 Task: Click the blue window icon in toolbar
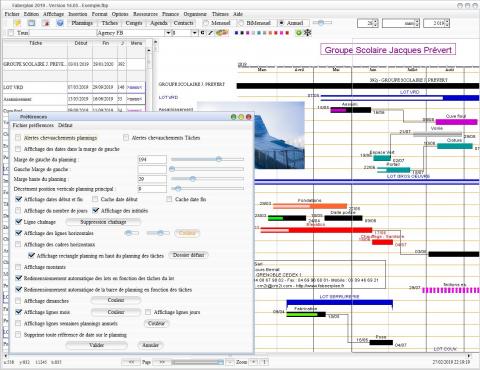(31, 23)
